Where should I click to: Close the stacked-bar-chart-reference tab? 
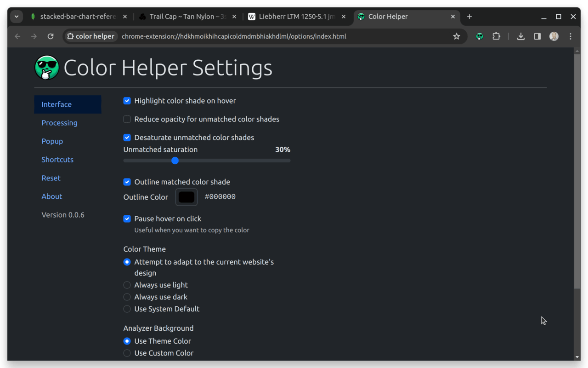pyautogui.click(x=125, y=17)
